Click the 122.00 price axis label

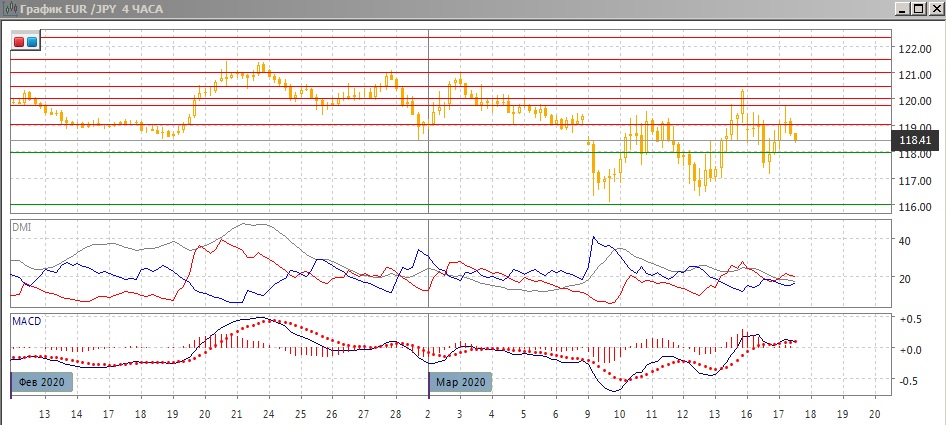tap(915, 49)
